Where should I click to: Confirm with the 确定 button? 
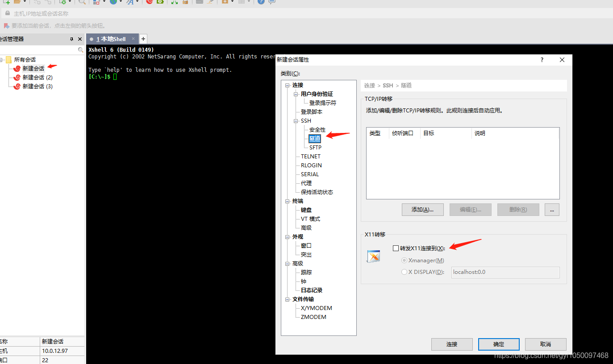click(x=499, y=344)
